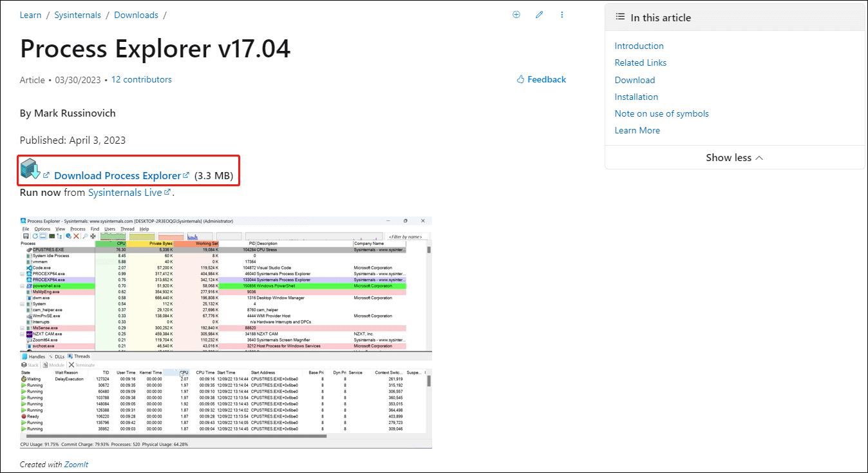
Task: Click the Refresh icon in the toolbar
Action: coord(35,236)
